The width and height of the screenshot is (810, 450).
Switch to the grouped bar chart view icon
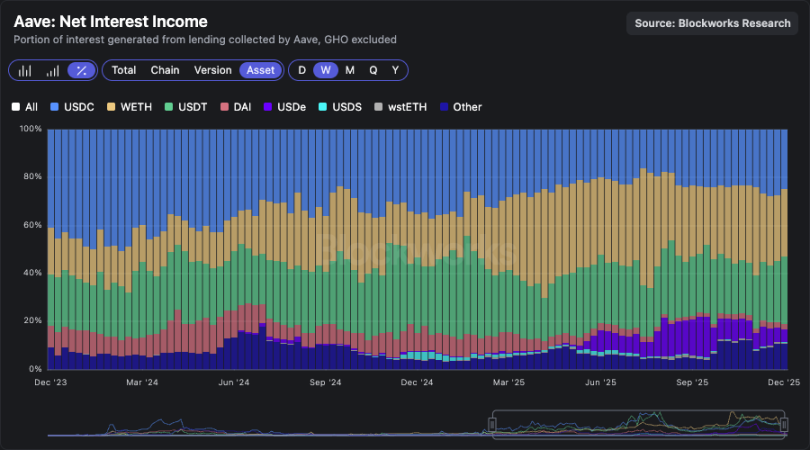tap(25, 70)
